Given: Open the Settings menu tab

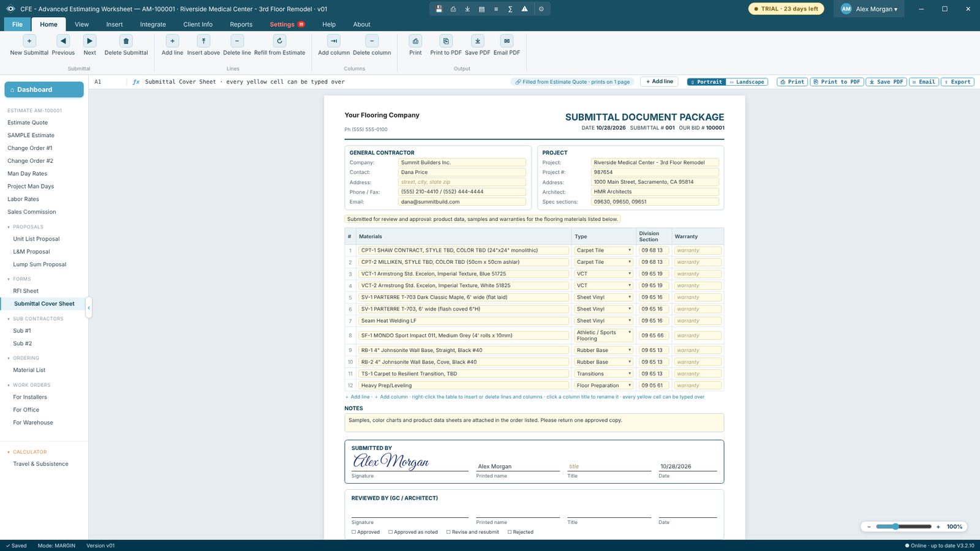Looking at the screenshot, I should (x=287, y=24).
